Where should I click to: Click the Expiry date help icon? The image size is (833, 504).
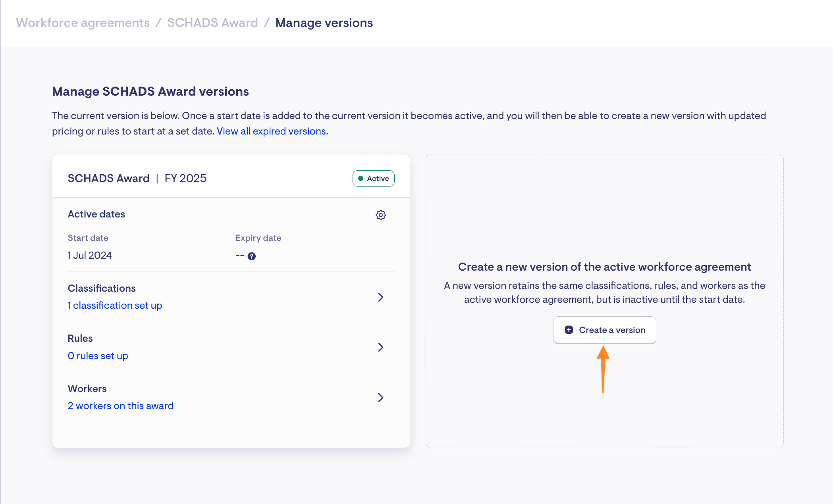[x=252, y=256]
